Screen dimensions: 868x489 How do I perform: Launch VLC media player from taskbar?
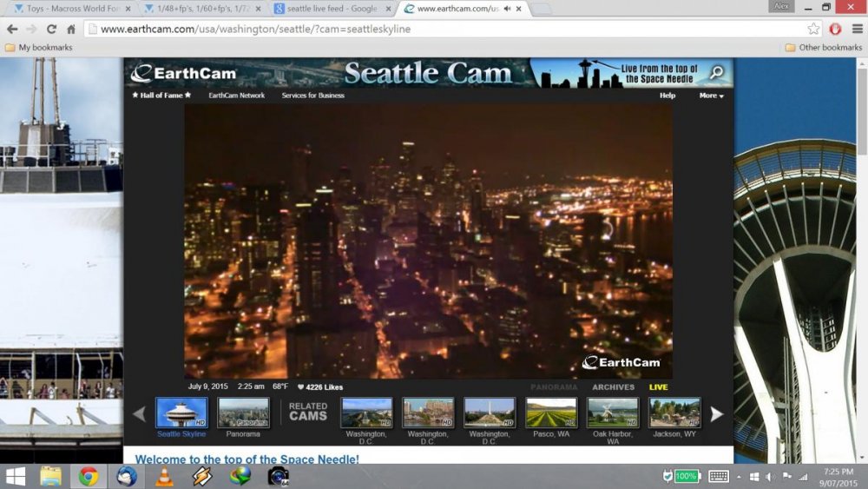pos(164,476)
